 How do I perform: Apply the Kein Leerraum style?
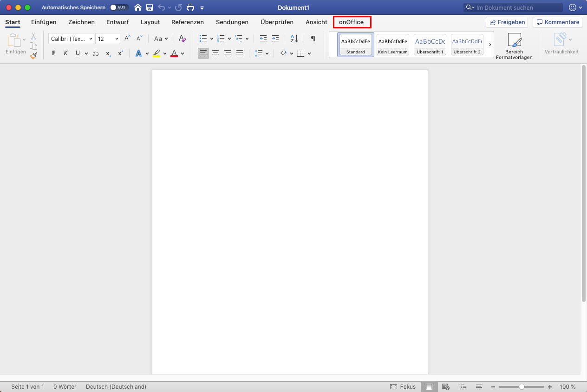tap(393, 45)
